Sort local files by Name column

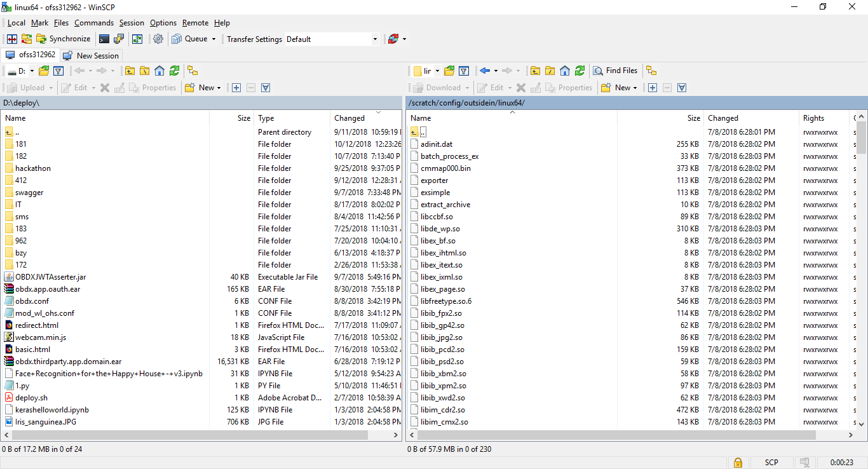point(105,118)
